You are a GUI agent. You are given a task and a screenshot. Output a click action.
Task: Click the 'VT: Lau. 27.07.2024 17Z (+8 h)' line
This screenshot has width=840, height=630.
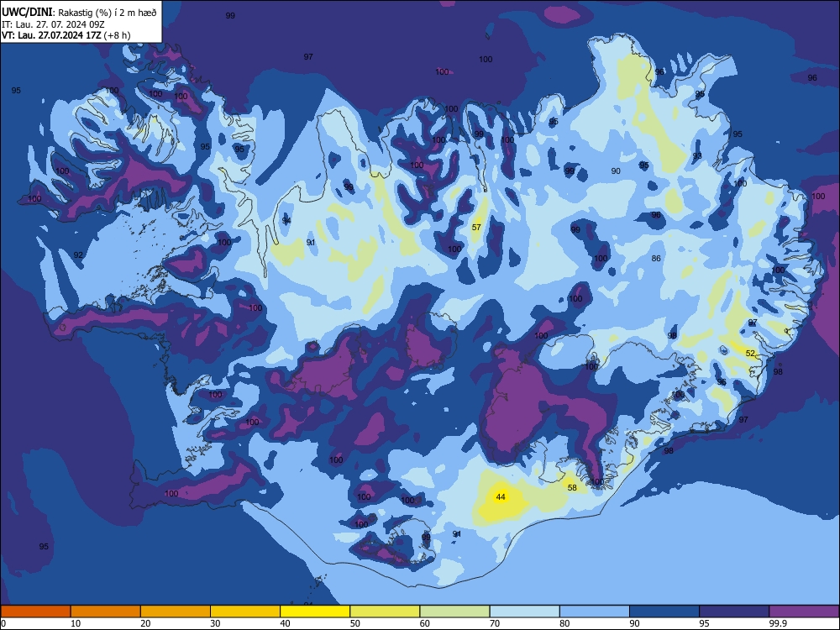[x=66, y=35]
